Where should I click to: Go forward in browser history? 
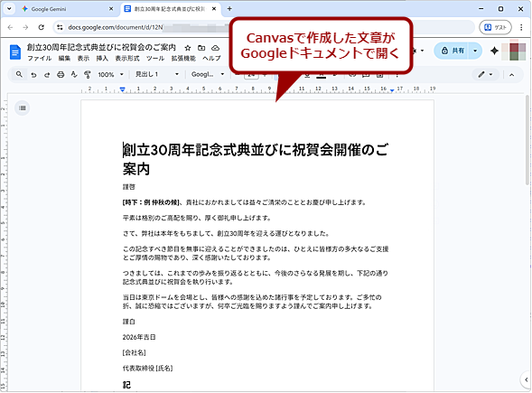[x=25, y=27]
